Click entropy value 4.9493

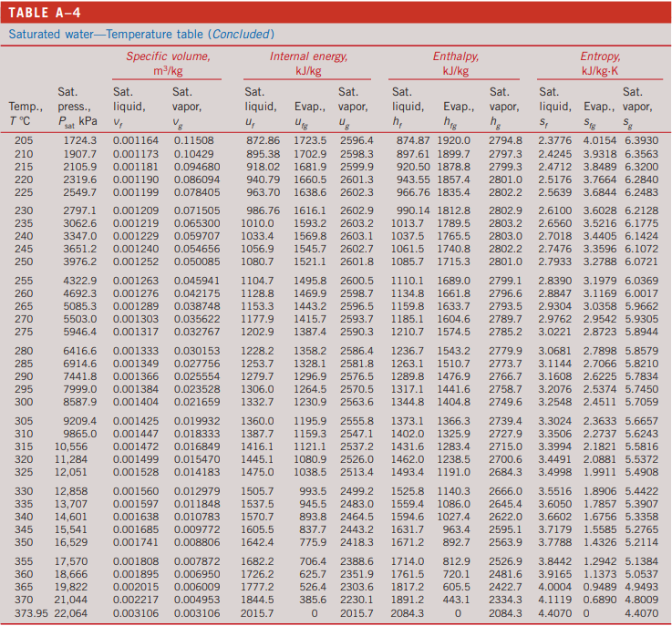tap(642, 587)
